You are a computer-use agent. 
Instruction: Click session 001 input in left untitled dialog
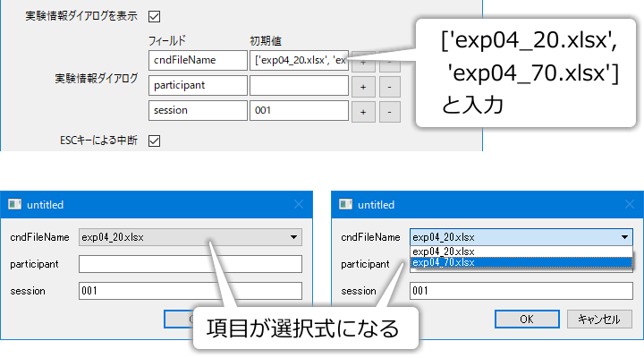[191, 291]
